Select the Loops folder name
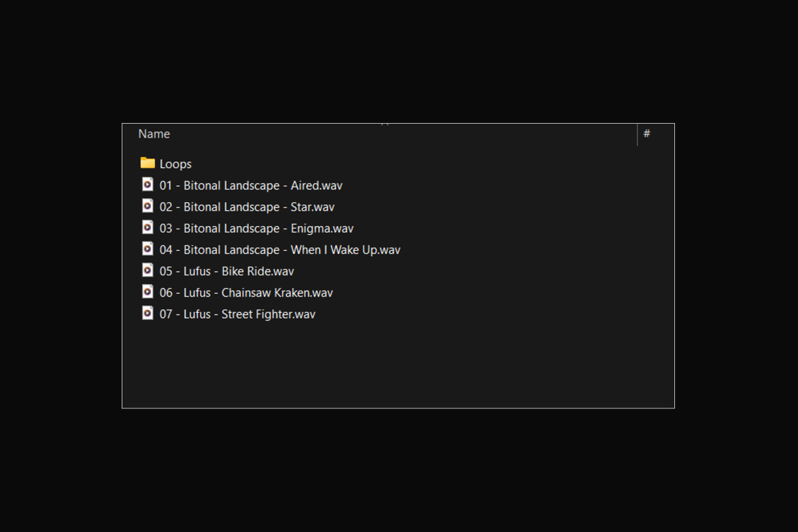The width and height of the screenshot is (798, 532). 176,164
